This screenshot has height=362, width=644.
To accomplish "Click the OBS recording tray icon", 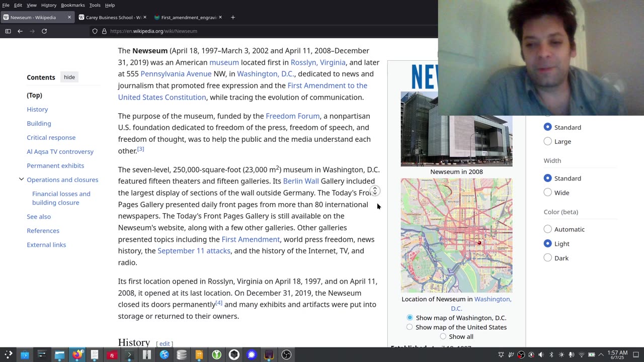I will 521,354.
